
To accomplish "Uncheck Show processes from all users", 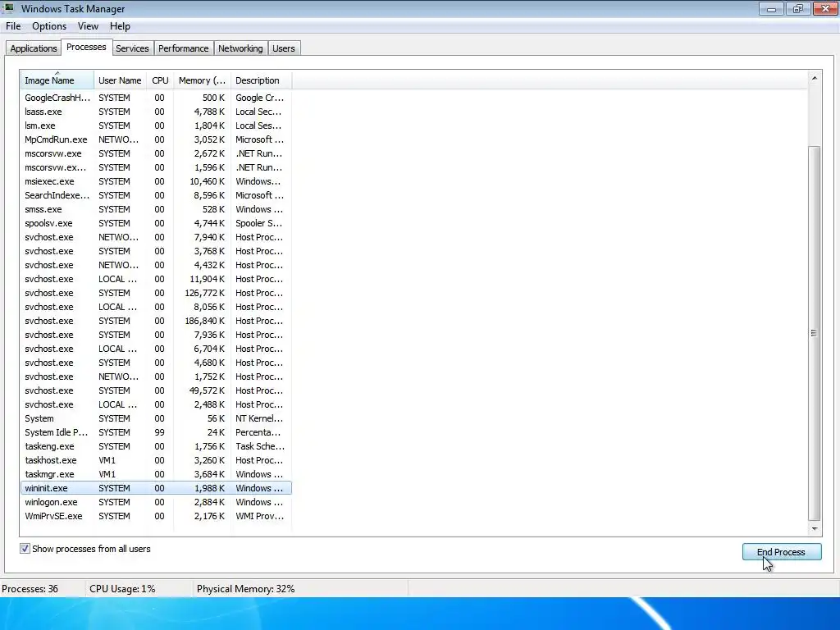I will click(25, 549).
